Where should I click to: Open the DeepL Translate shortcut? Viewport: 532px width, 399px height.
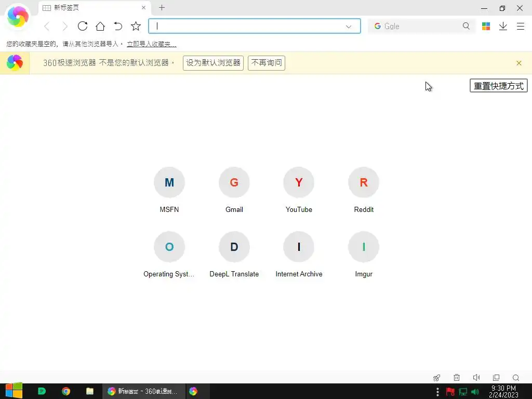(234, 255)
